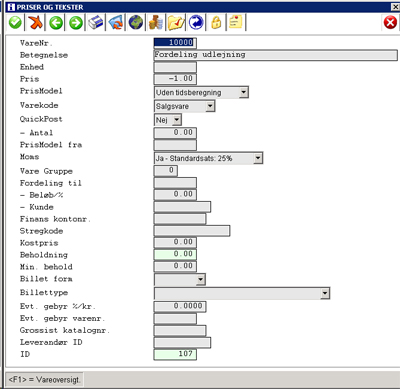Click the Kostpris input field
The height and width of the screenshot is (389, 400).
coord(175,242)
